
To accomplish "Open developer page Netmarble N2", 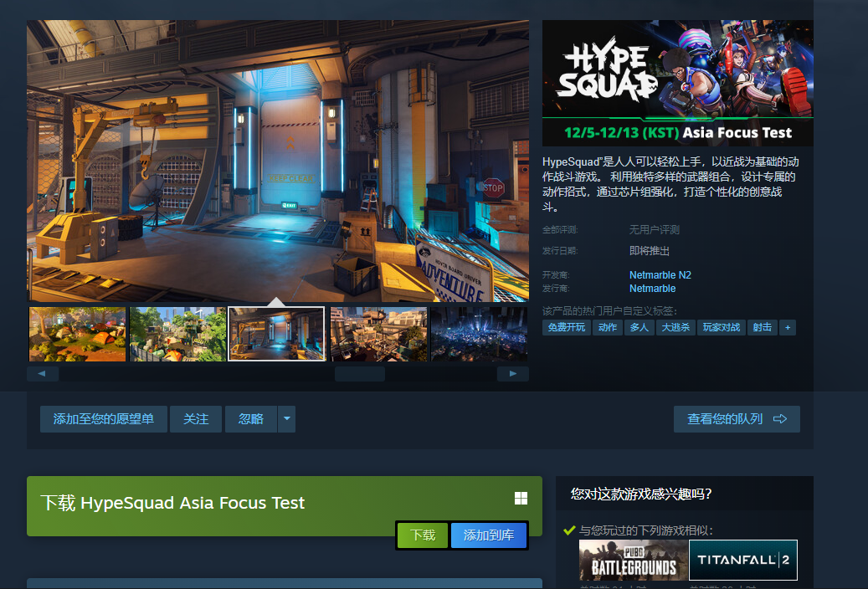I will 660,274.
